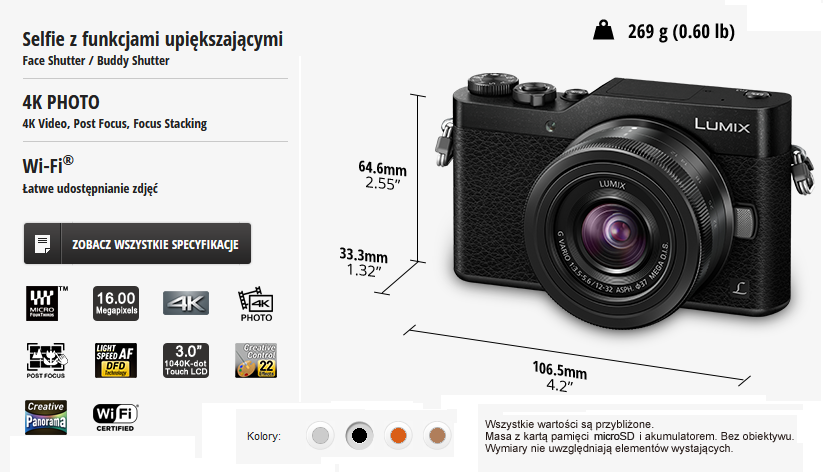Click the Wi-Fi feature heading
The image size is (823, 472).
[48, 165]
